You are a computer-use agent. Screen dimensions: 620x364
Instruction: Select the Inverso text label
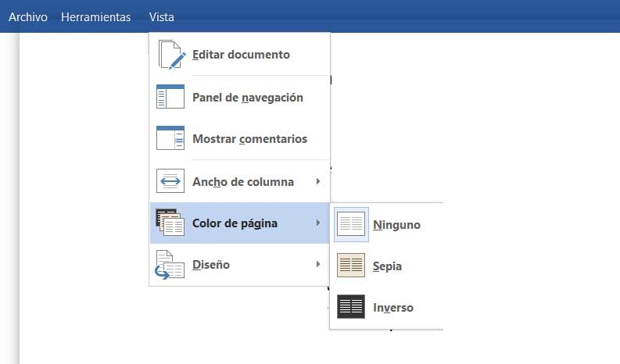[393, 308]
